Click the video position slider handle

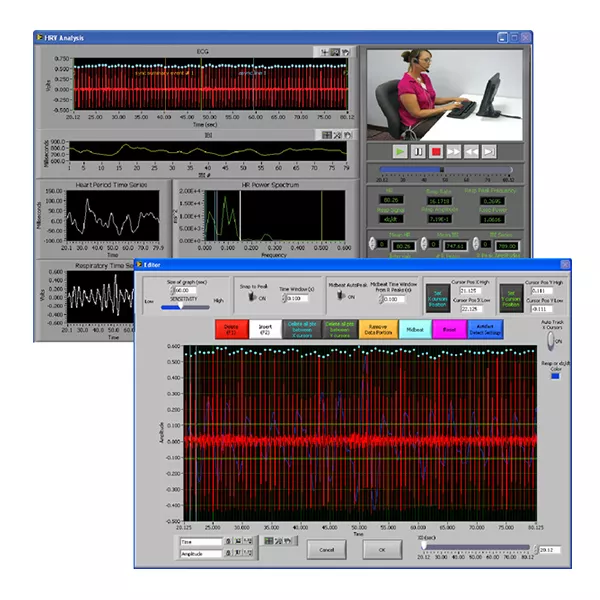click(x=442, y=170)
